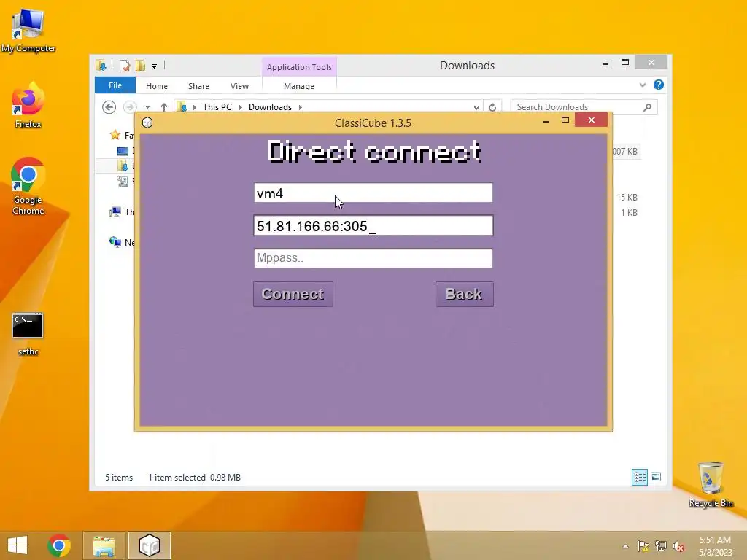Click the Downloads folder icon in Explorer title bar
Viewport: 747px width, 560px height.
pos(101,65)
